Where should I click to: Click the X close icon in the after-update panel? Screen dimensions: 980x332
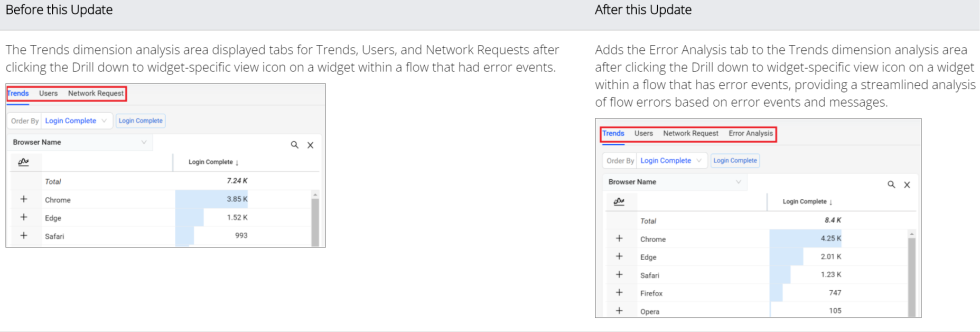907,185
